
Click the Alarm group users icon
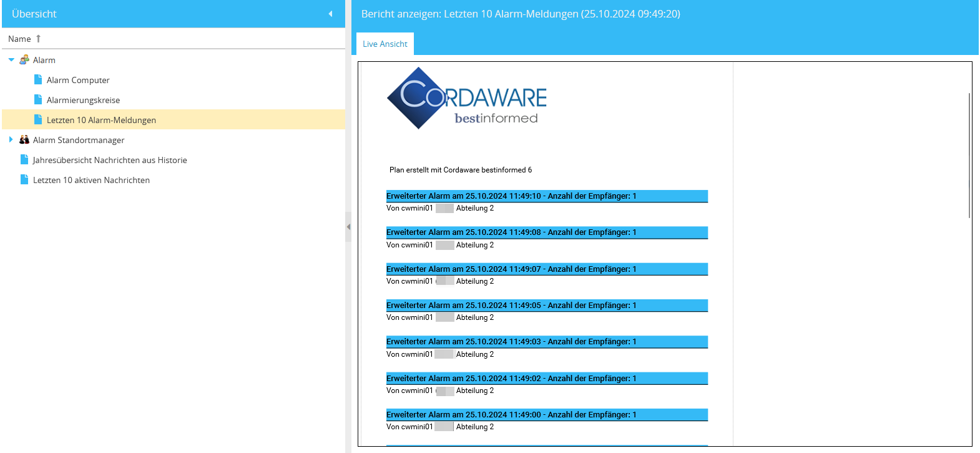(24, 60)
